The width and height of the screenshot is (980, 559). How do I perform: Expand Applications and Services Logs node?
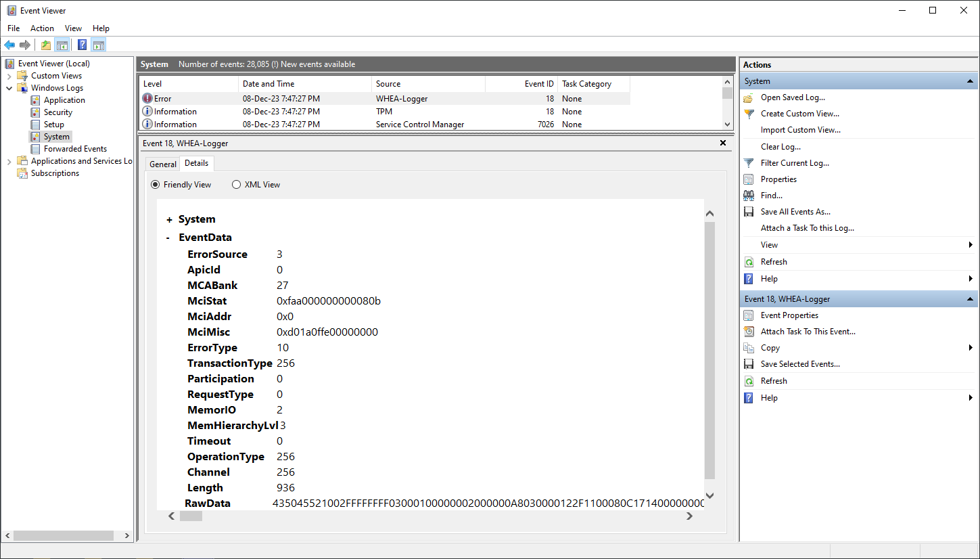click(9, 161)
